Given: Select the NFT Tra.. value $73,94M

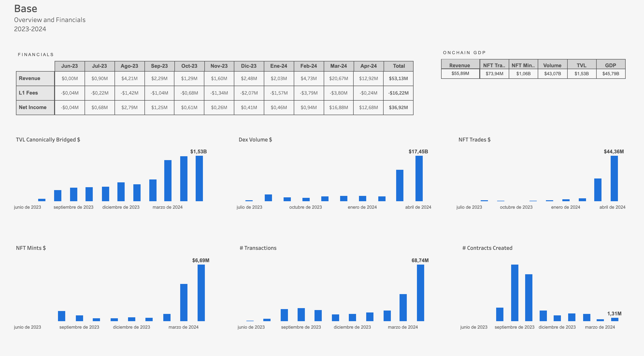Looking at the screenshot, I should [494, 74].
